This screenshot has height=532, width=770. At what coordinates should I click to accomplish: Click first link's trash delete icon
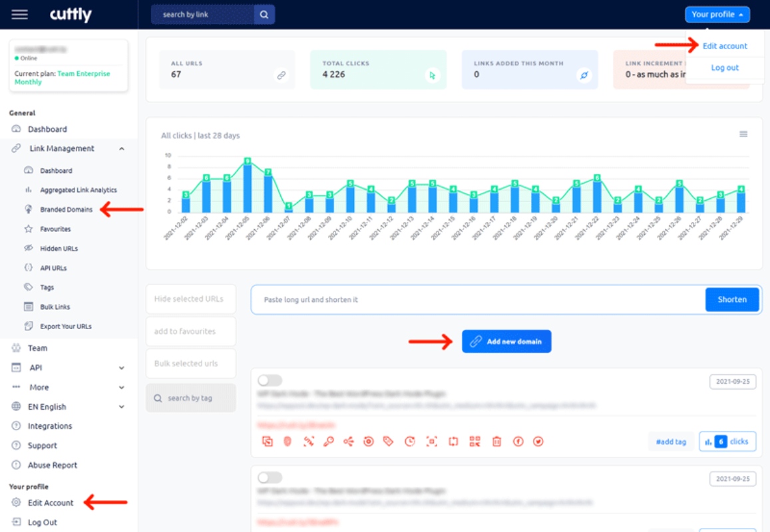pyautogui.click(x=496, y=442)
